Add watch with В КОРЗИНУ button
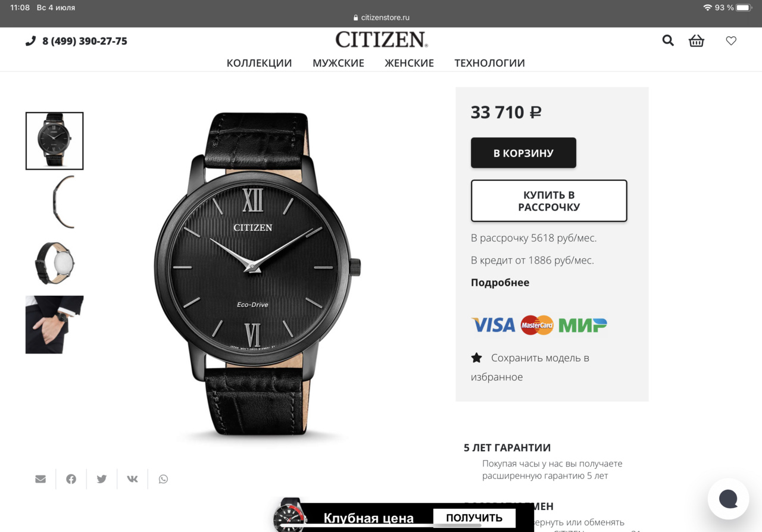The height and width of the screenshot is (532, 762). pyautogui.click(x=523, y=153)
